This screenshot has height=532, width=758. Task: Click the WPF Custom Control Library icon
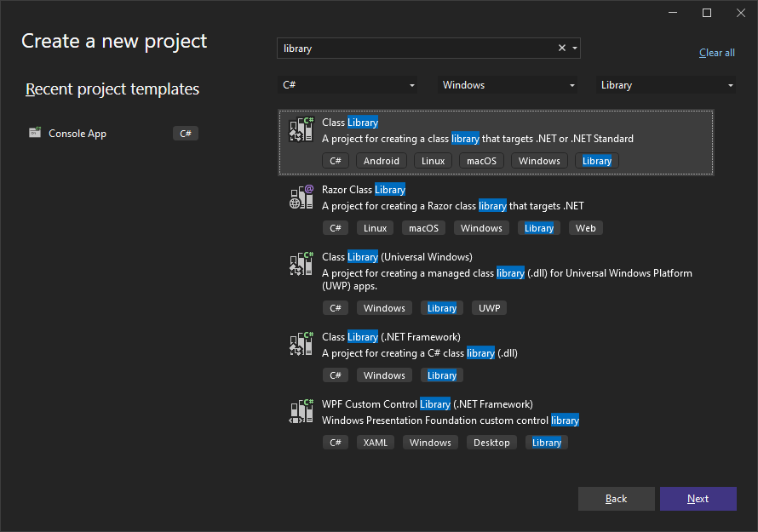point(301,411)
